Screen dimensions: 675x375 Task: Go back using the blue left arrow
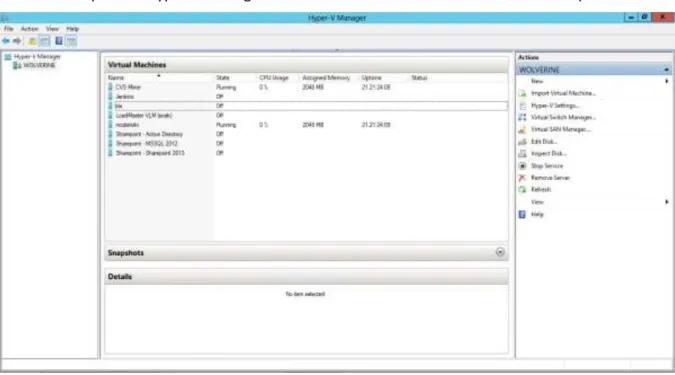(6, 41)
